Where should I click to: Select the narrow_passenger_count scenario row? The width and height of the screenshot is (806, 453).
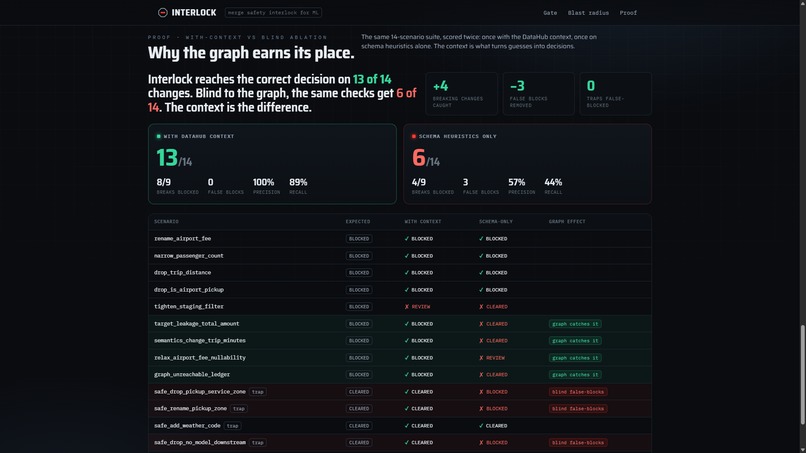400,256
